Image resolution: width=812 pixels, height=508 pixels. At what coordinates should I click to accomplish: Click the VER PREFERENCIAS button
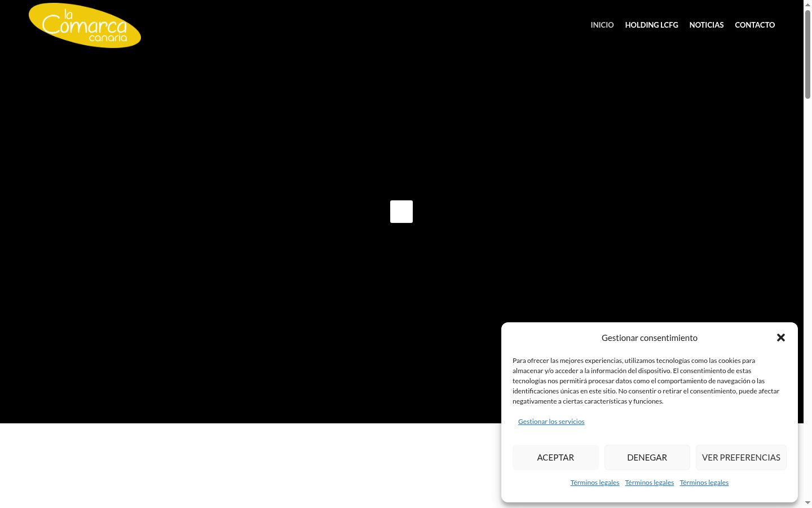[x=741, y=457]
